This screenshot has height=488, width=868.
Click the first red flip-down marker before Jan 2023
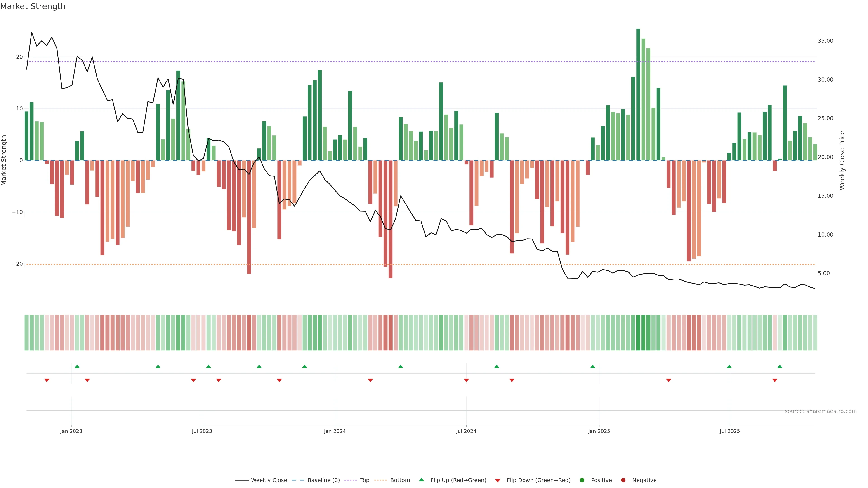(47, 380)
